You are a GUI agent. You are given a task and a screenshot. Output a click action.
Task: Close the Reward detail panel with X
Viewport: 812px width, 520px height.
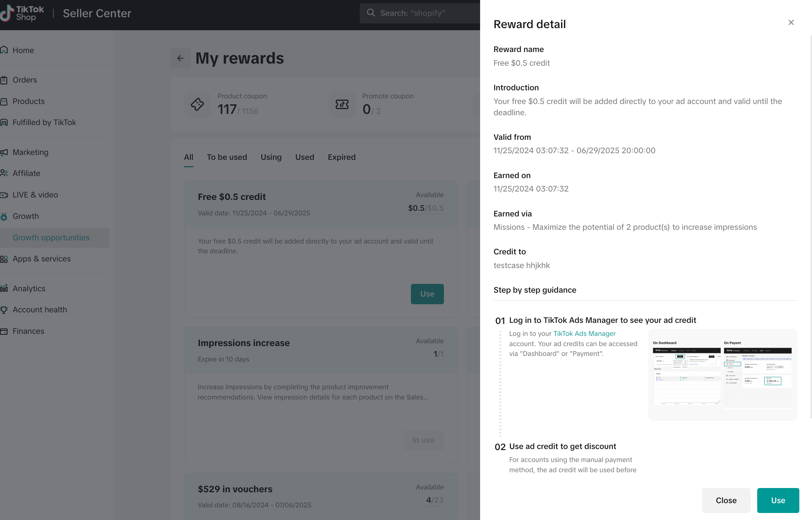[791, 22]
